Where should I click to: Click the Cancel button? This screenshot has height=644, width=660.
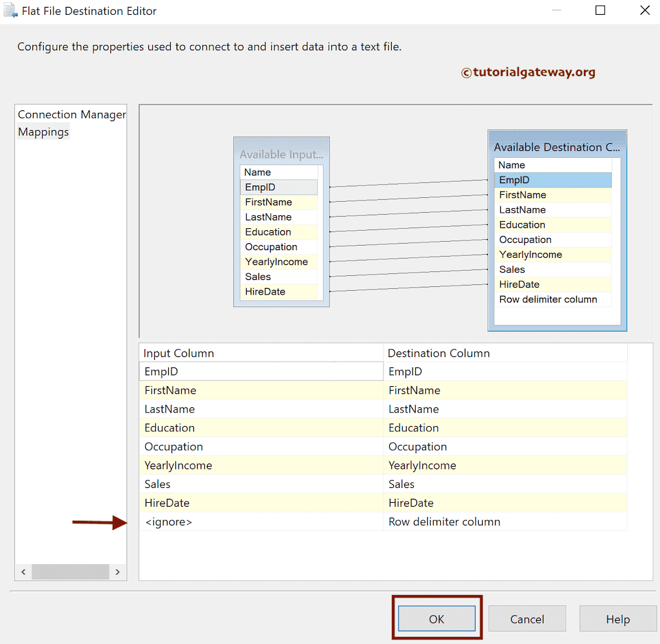[527, 618]
